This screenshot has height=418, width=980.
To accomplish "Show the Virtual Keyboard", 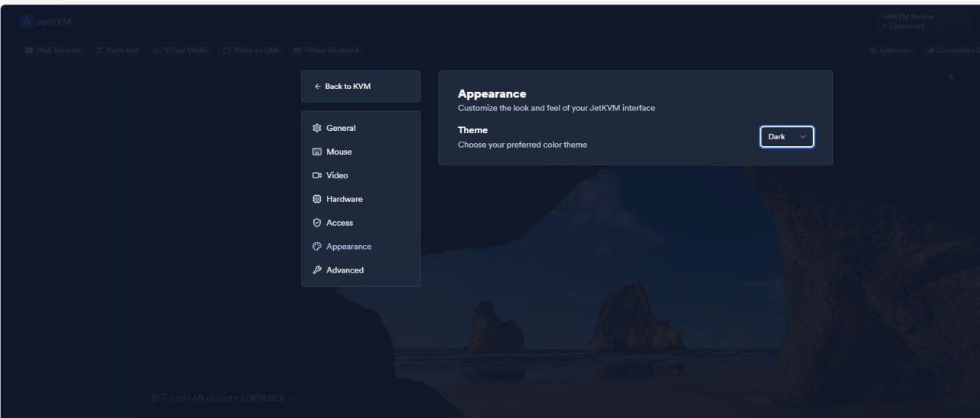I will (x=325, y=51).
